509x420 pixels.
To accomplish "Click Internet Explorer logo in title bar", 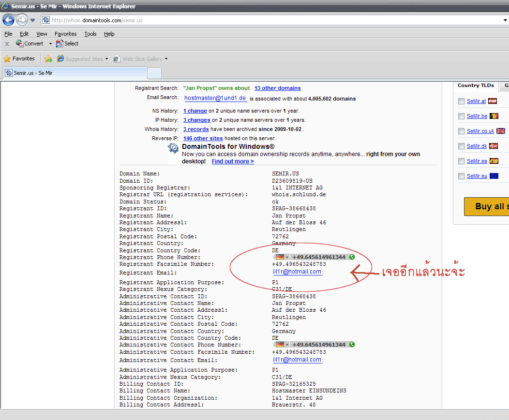I will pyautogui.click(x=5, y=6).
